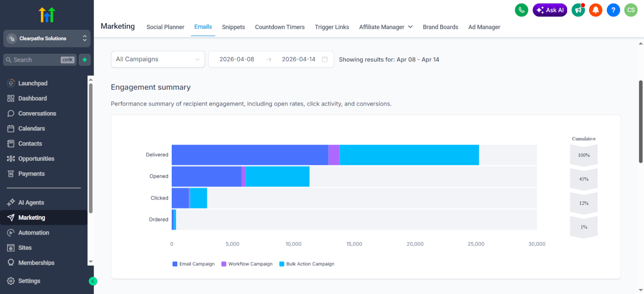Open Conversations in the sidebar
644x294 pixels.
click(37, 113)
